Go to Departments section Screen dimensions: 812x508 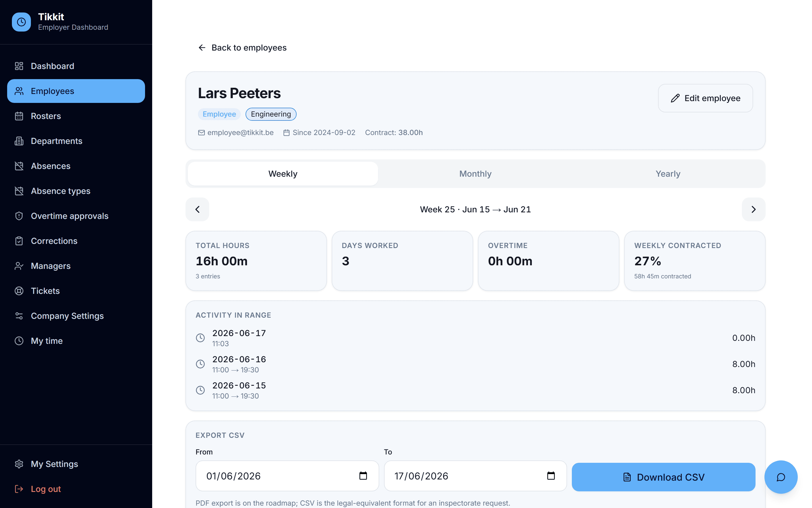(x=76, y=141)
